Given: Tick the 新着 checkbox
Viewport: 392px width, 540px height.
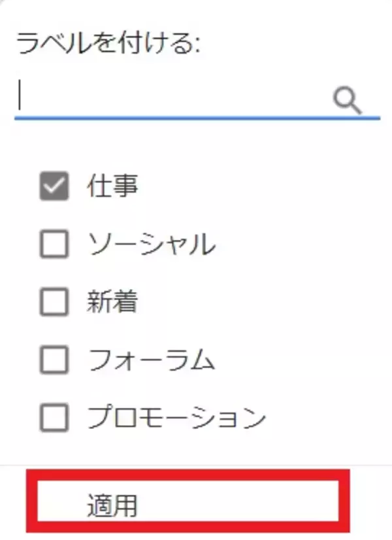Looking at the screenshot, I should [54, 302].
